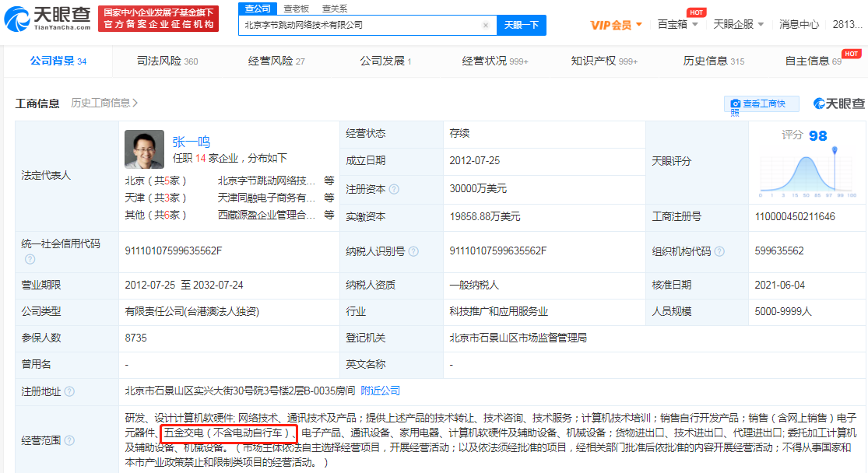Click the paid-in capital 19858.88万美元
The image size is (868, 473).
tap(485, 217)
